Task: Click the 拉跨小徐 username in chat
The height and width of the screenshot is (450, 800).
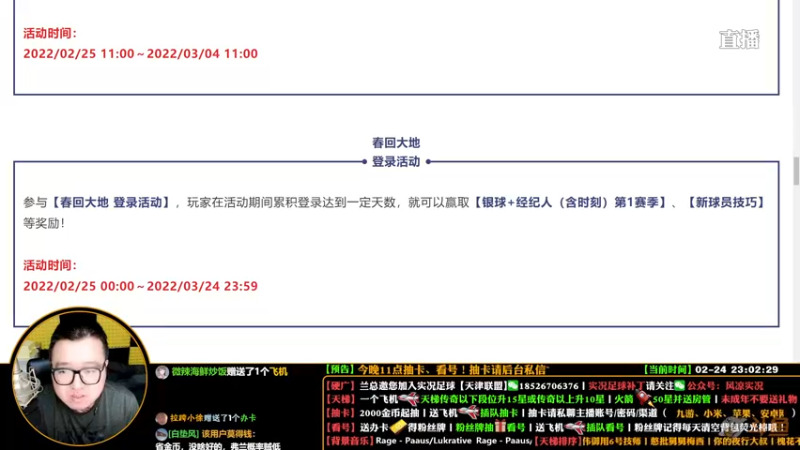Action: click(x=187, y=418)
